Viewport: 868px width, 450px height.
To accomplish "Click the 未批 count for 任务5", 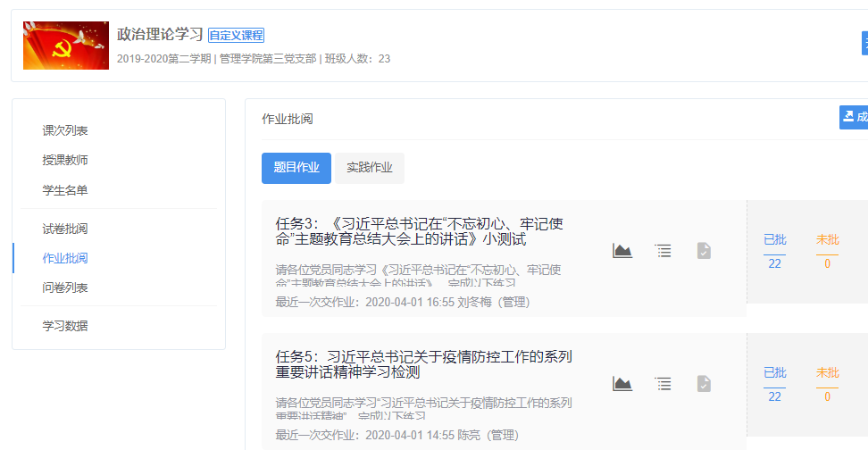I will pos(827,396).
